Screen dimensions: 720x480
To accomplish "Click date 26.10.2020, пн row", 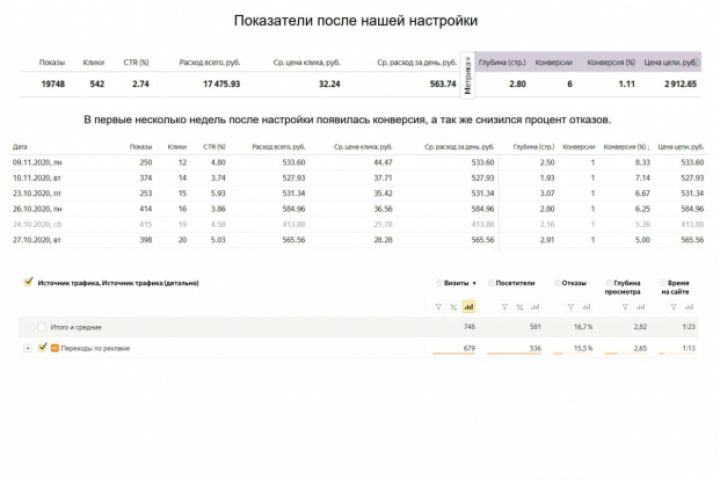I will [x=37, y=209].
